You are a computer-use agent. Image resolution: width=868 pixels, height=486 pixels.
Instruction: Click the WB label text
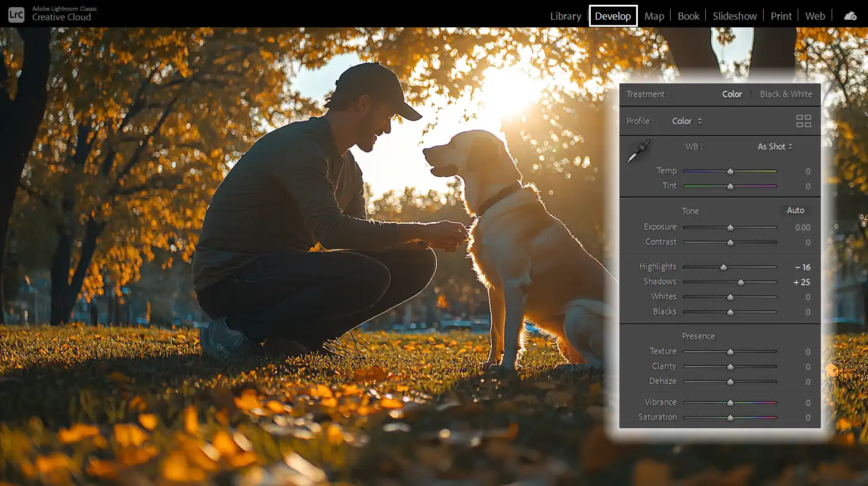tap(694, 147)
